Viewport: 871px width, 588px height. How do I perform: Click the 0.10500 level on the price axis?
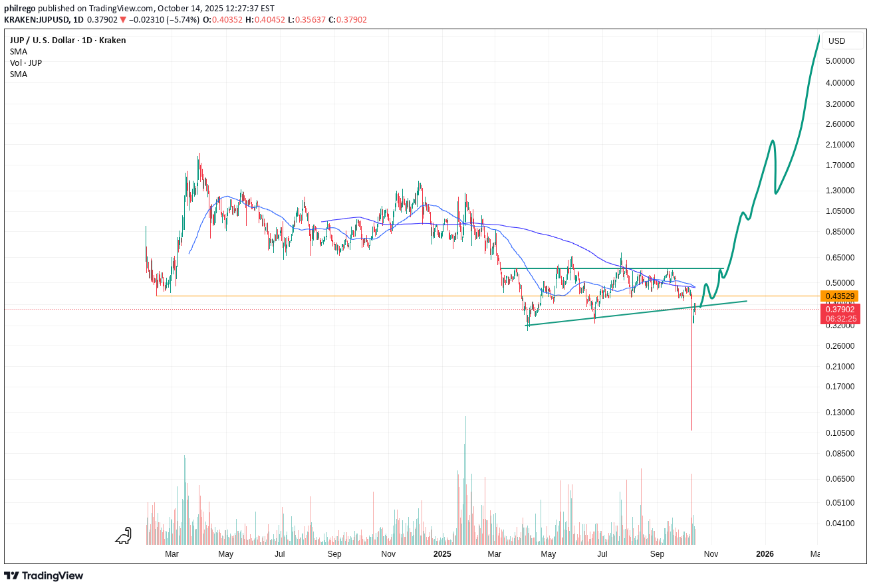click(841, 433)
